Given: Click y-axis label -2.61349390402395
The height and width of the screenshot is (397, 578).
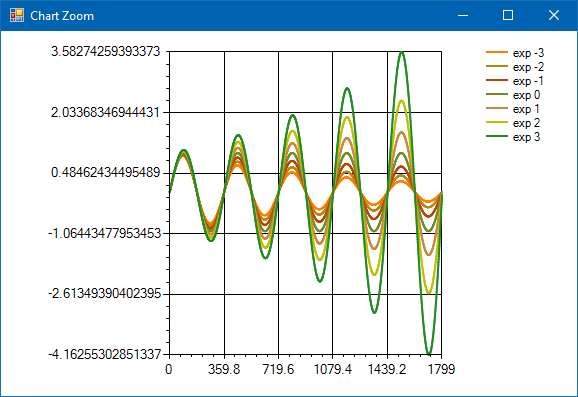Looking at the screenshot, I should 105,294.
